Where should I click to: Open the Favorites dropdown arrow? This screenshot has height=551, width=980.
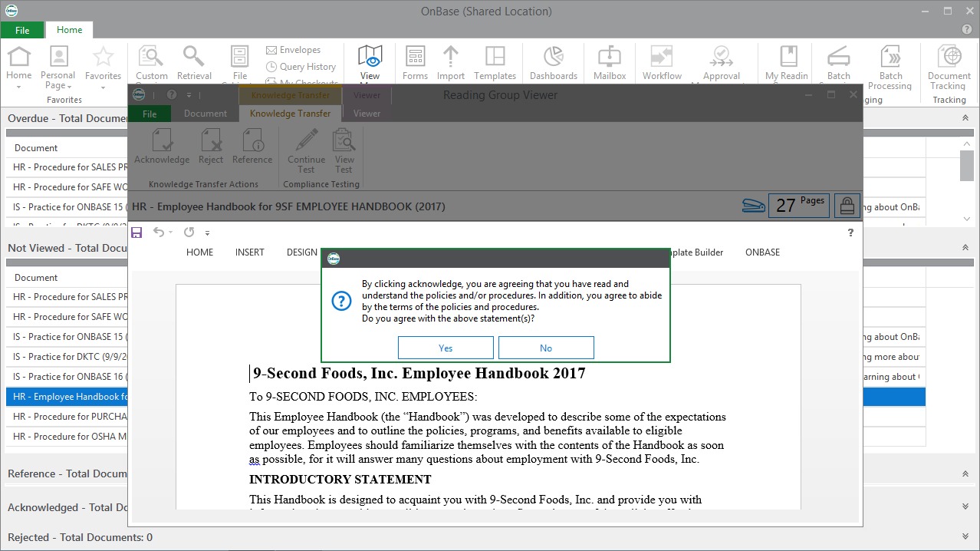tap(104, 87)
